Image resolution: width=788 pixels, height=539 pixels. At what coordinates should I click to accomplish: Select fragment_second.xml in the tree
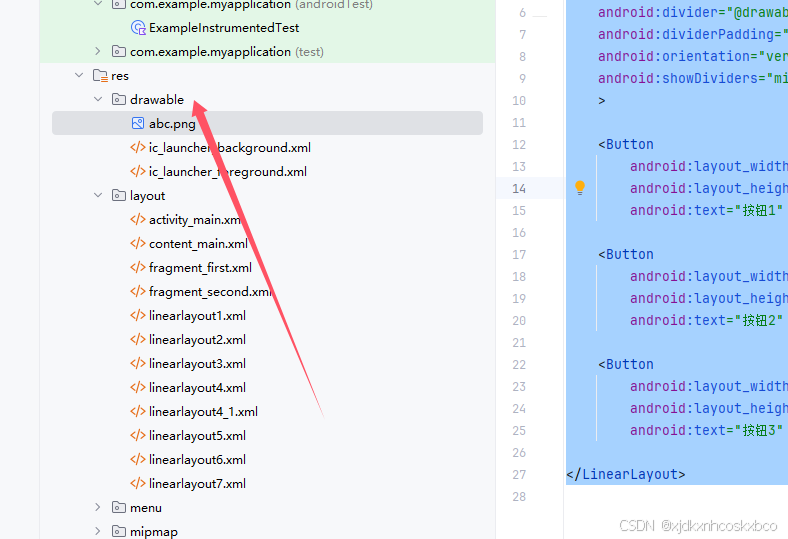tap(211, 292)
